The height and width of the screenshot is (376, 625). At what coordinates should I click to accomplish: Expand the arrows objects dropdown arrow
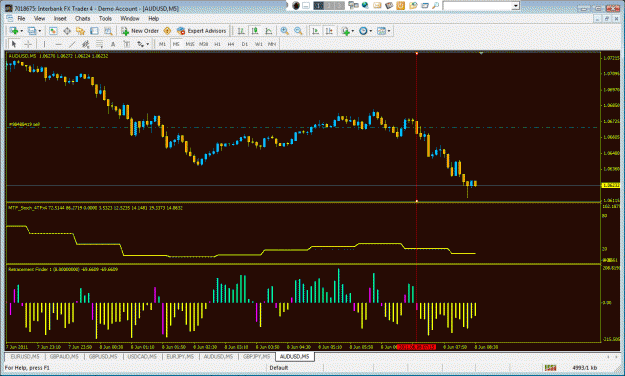148,44
